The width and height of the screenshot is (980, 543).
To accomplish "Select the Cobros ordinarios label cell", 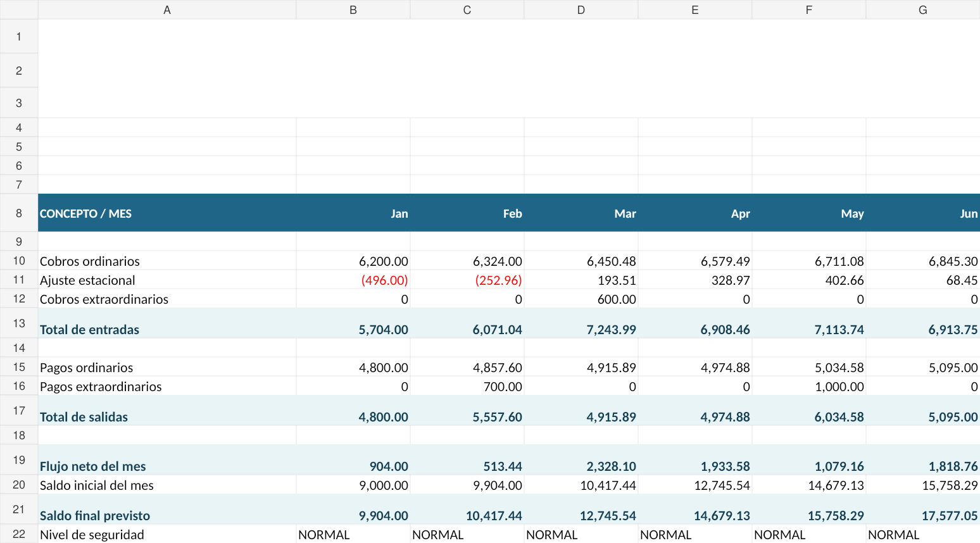I will pos(167,261).
